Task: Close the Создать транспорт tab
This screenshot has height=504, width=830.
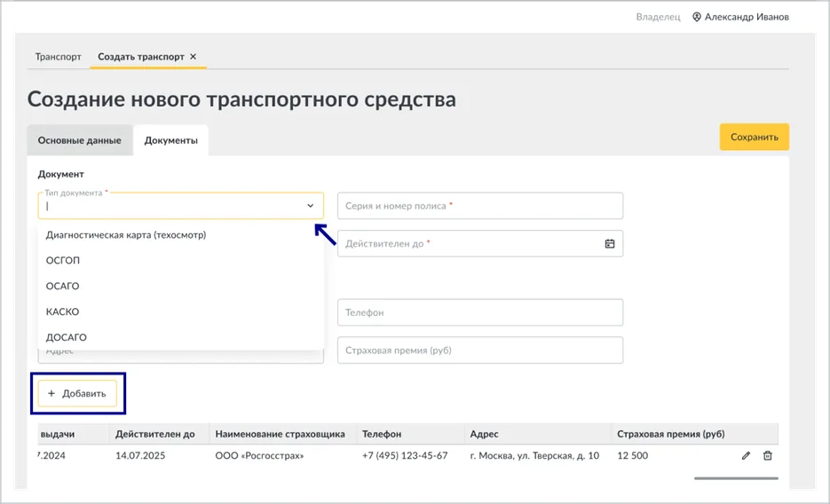Action: coord(194,57)
